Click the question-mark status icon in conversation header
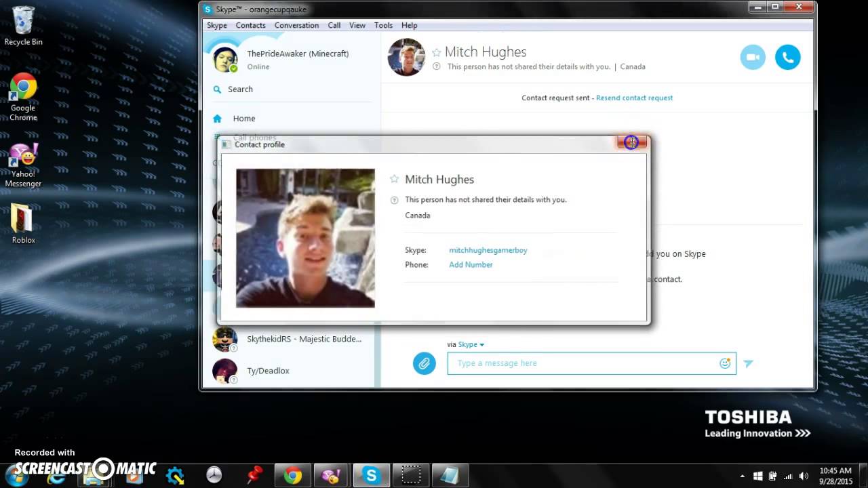Viewport: 868px width, 488px height. point(436,66)
